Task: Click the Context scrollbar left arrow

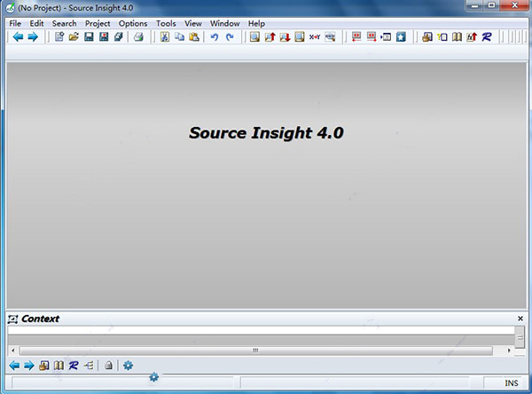Action: point(13,351)
